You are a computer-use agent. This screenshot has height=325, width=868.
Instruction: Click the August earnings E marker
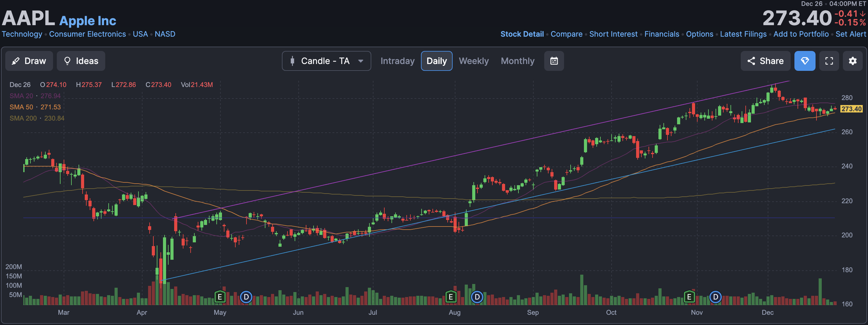450,297
